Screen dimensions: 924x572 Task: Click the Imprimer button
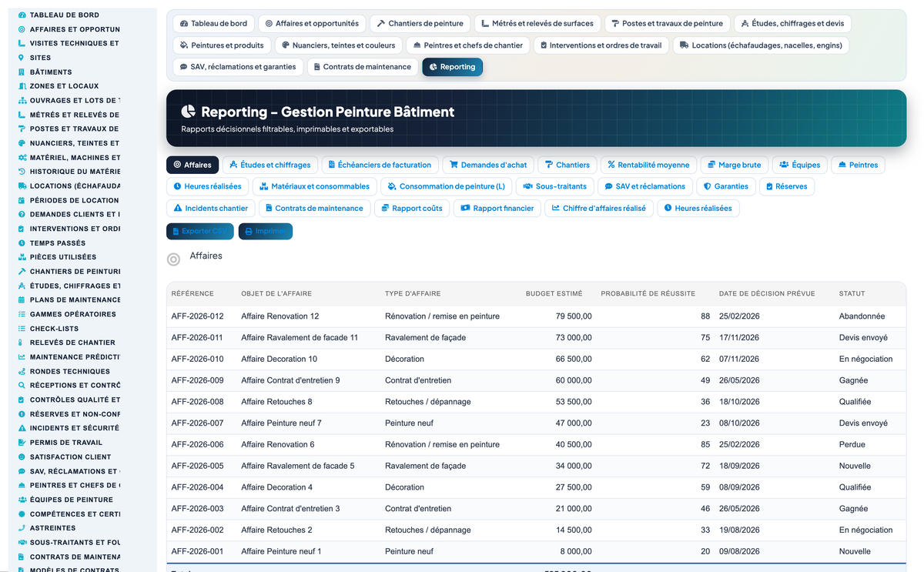[266, 231]
